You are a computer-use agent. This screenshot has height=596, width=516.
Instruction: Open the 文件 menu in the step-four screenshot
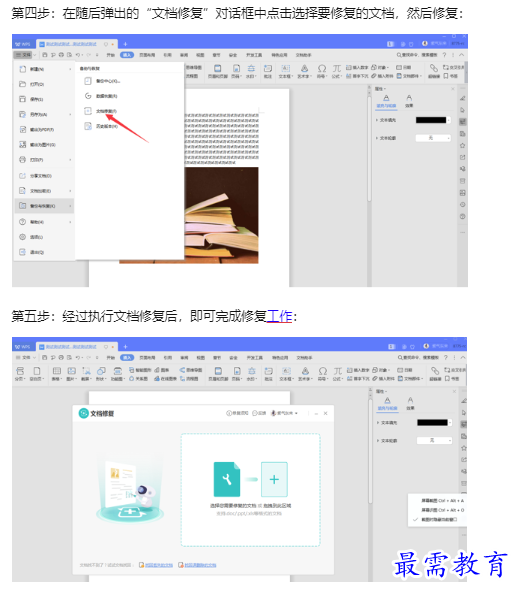pos(24,55)
